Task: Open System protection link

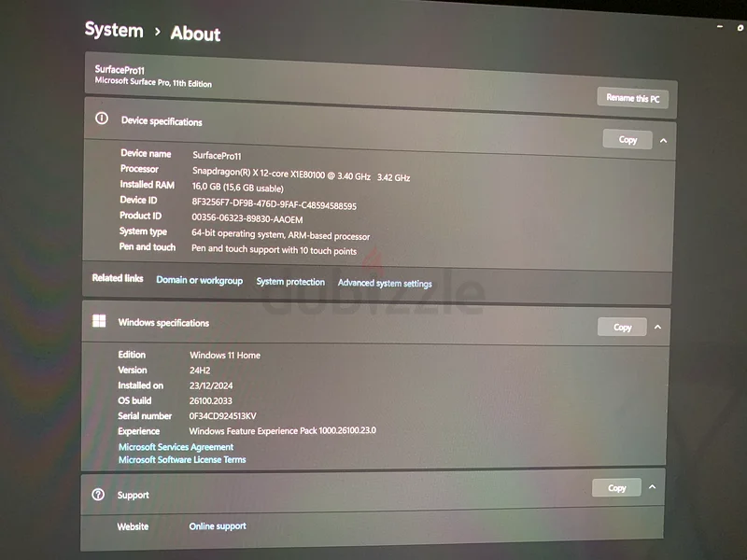Action: (290, 282)
